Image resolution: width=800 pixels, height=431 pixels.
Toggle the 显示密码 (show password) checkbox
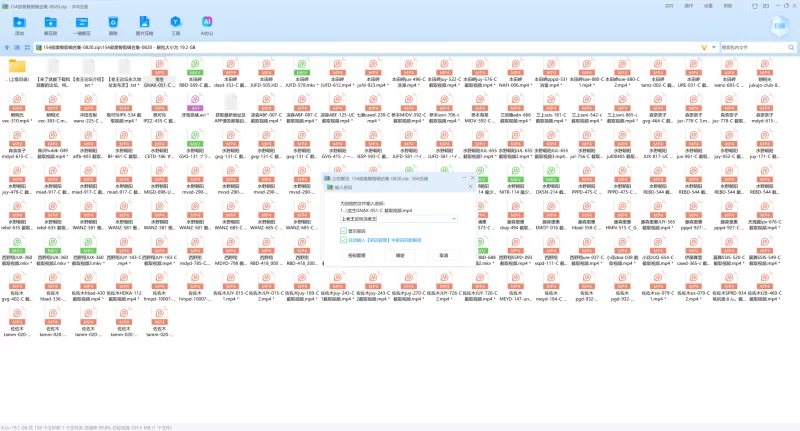(x=343, y=231)
